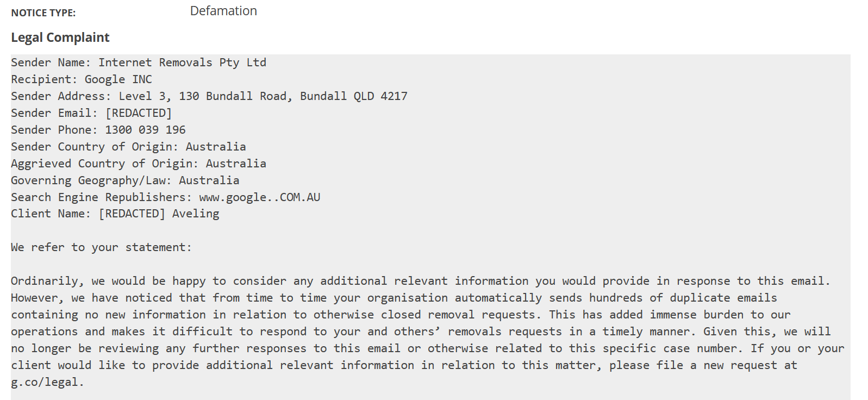Click the Sender Email [REDACTED] text
This screenshot has height=400, width=868.
139,113
